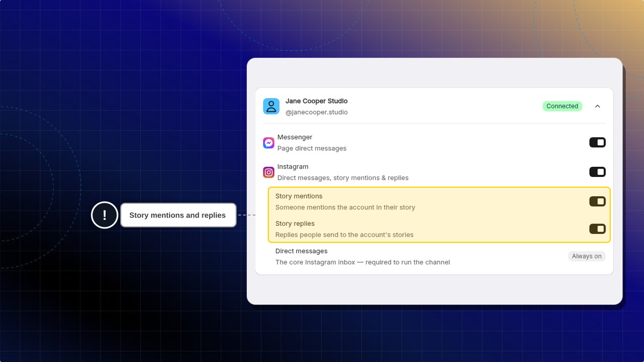Click the green Connected status badge

click(x=562, y=106)
